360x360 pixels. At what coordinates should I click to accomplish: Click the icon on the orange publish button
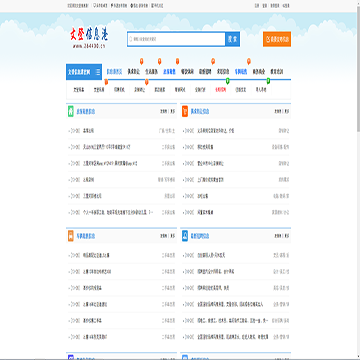[267, 40]
